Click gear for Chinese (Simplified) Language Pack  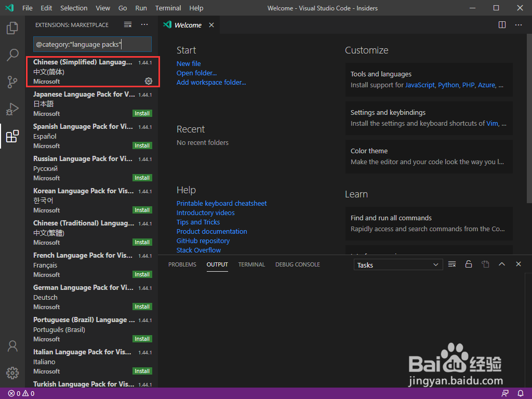coord(149,81)
